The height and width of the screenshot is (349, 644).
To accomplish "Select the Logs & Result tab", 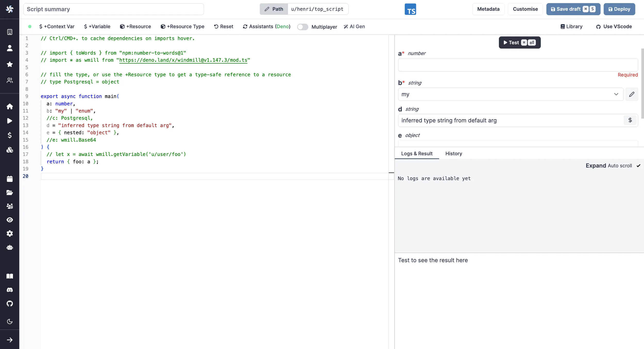I will [417, 154].
